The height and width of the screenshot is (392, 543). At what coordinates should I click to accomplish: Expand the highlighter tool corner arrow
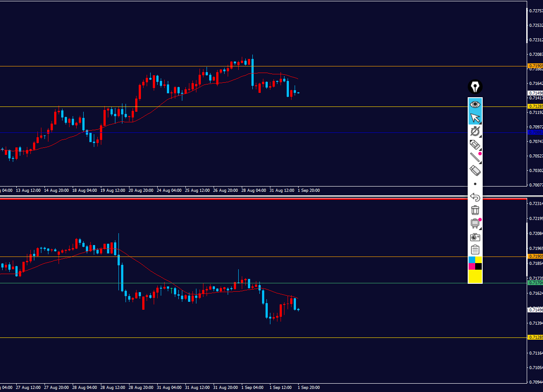click(x=480, y=149)
